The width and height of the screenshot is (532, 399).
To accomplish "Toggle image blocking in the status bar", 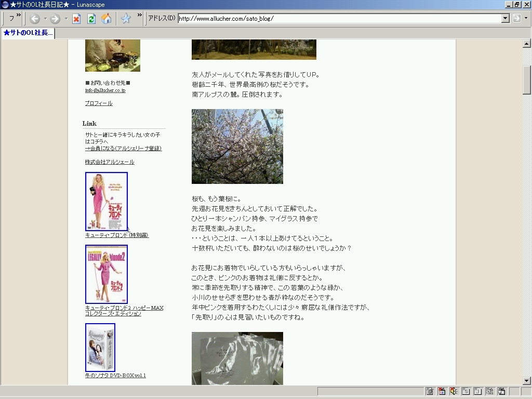I will 442,391.
